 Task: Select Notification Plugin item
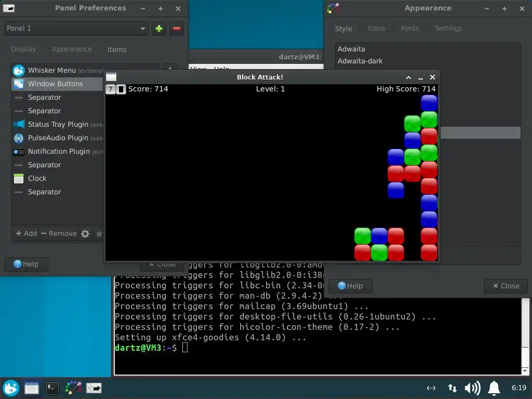coord(58,151)
